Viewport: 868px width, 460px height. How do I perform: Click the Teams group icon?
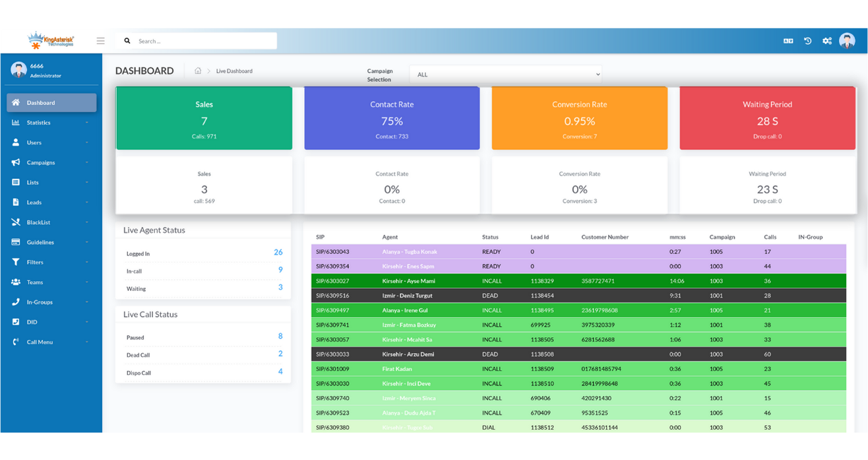click(x=16, y=282)
